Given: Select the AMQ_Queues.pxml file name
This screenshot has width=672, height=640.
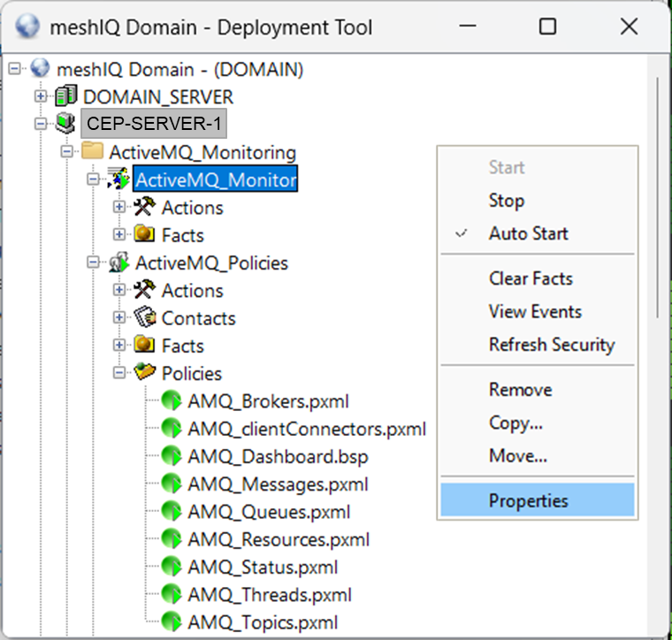Looking at the screenshot, I should click(269, 512).
